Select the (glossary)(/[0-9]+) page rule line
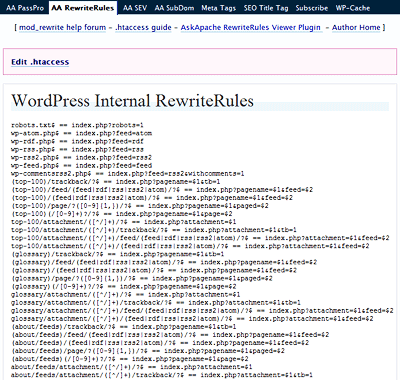Screen dimensions: 400x380 tap(124, 286)
